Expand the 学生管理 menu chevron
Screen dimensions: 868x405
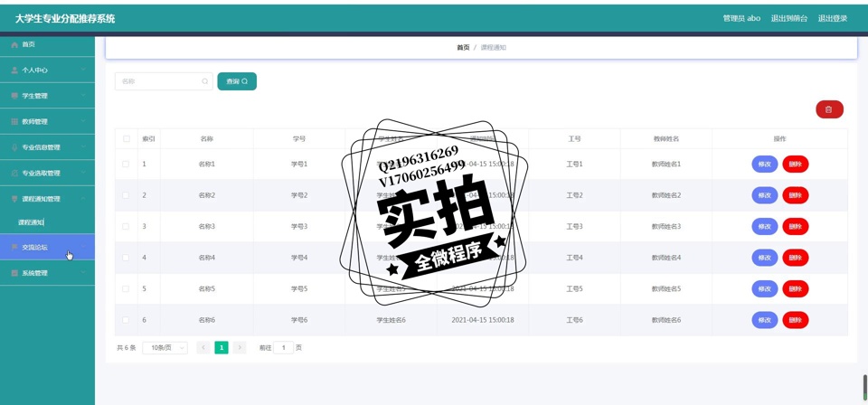(83, 96)
